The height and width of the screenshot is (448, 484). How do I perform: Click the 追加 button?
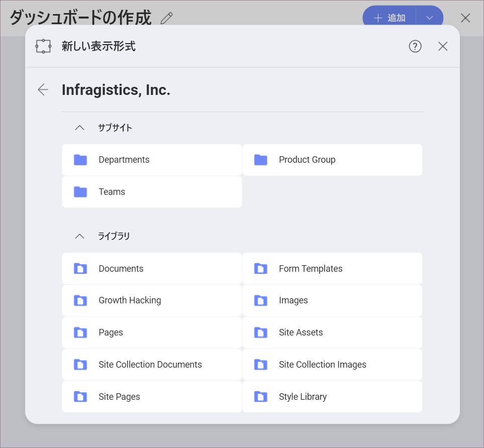389,18
